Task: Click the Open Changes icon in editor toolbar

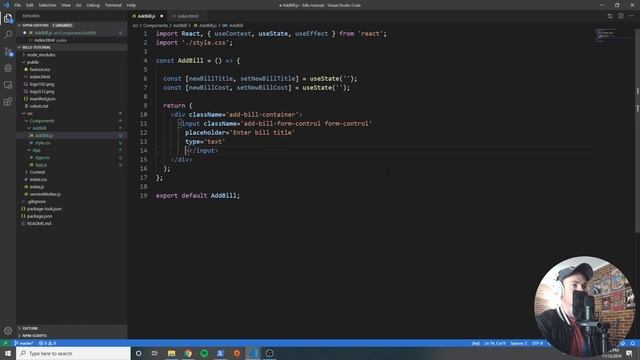Action: [610, 16]
